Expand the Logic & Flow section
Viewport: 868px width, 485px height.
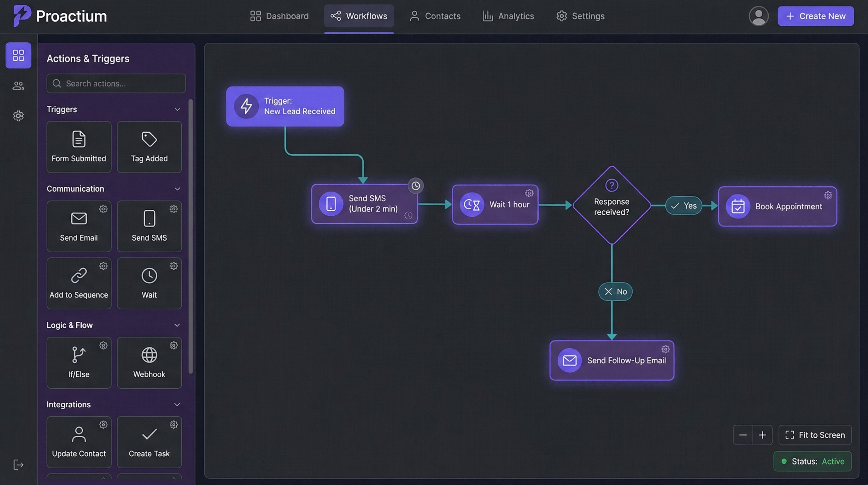178,325
